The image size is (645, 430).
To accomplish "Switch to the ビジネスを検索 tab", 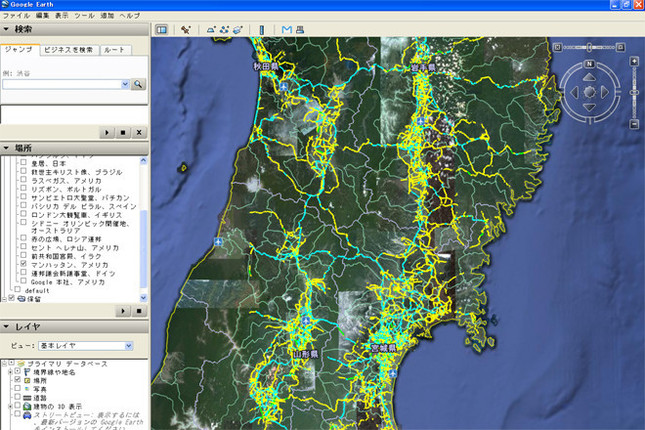I will [70, 49].
